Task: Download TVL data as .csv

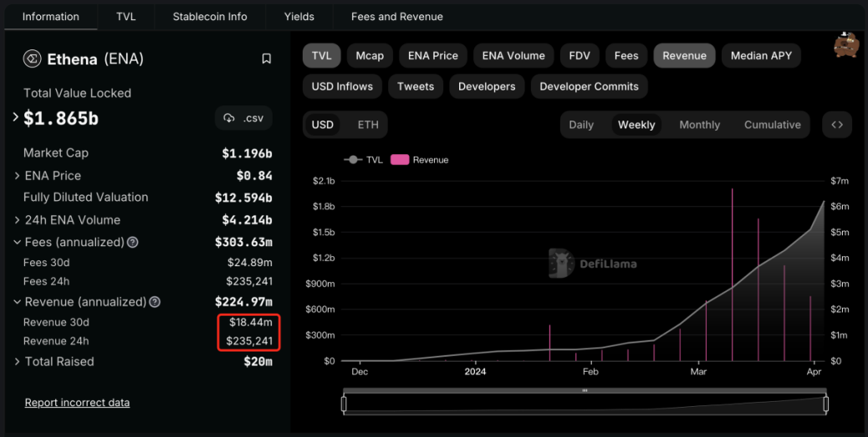Action: point(243,118)
